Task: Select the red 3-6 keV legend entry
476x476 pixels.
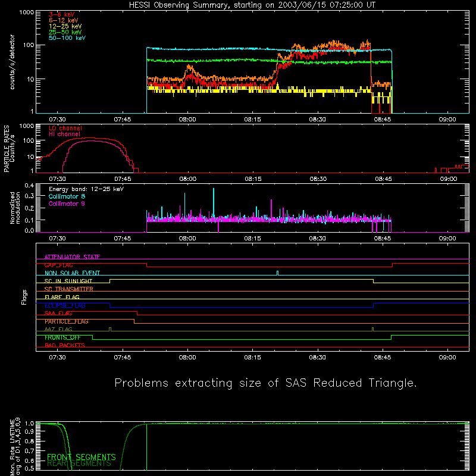Action: 62,14
